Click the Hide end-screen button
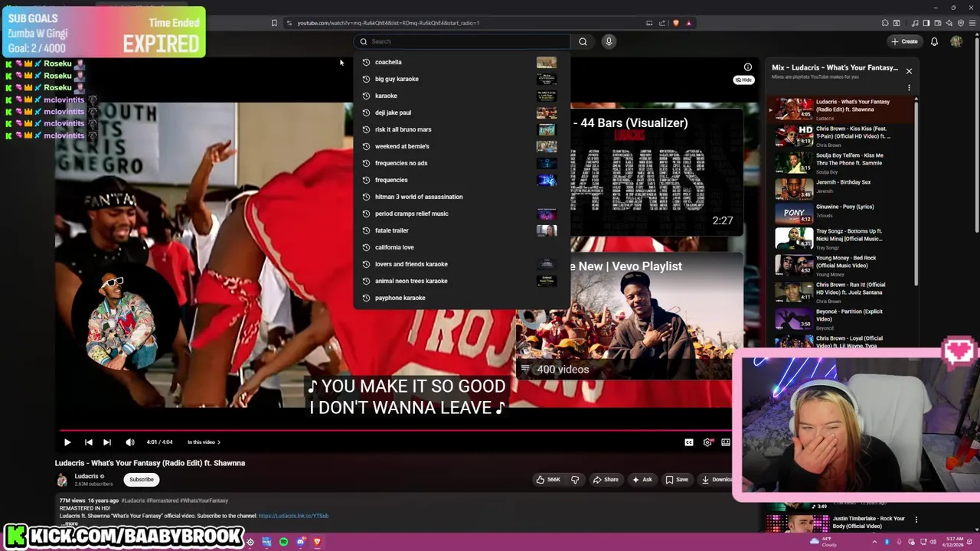The width and height of the screenshot is (980, 551). (744, 80)
